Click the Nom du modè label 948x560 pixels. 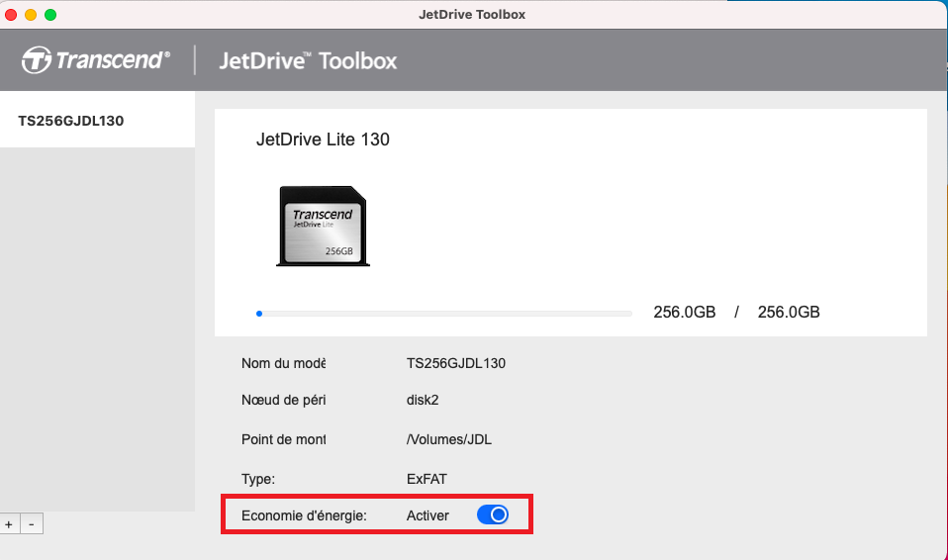(284, 363)
